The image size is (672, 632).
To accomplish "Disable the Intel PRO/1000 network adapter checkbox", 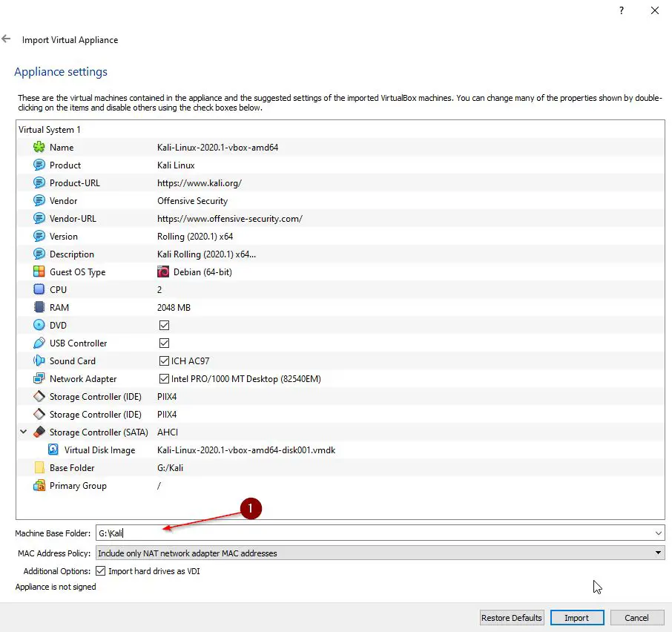I will tap(164, 379).
